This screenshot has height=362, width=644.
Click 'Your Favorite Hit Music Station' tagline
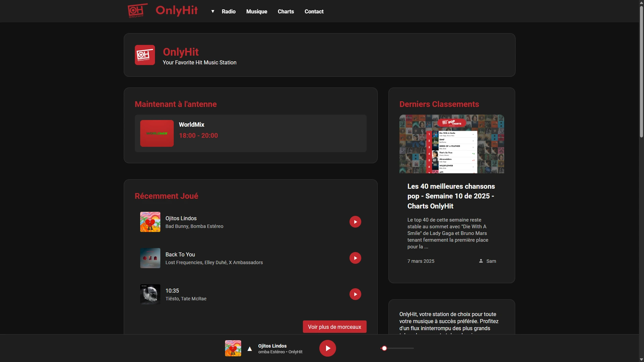pyautogui.click(x=200, y=63)
